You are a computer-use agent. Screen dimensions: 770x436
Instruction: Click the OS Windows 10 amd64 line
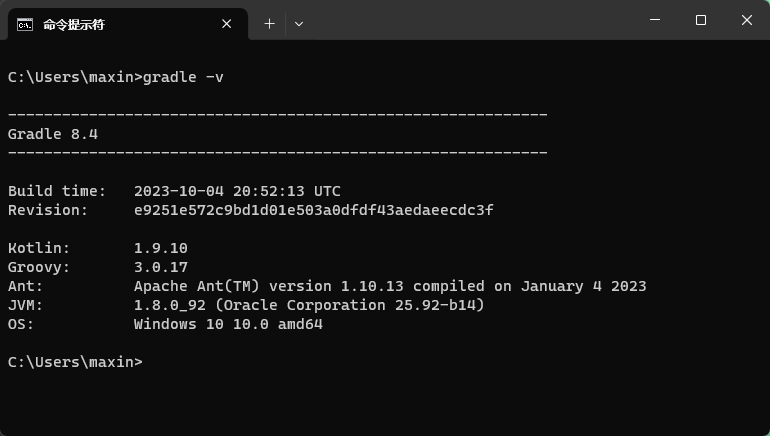[x=228, y=324]
